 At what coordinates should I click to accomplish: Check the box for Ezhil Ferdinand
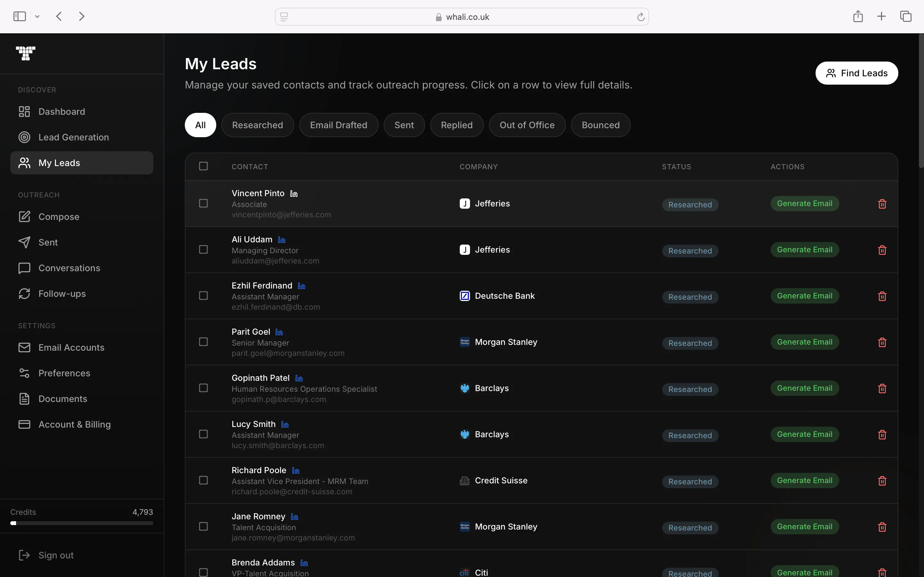pyautogui.click(x=203, y=296)
